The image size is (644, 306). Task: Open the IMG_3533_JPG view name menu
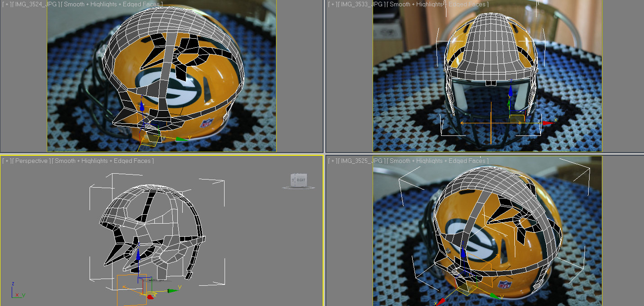pyautogui.click(x=362, y=4)
